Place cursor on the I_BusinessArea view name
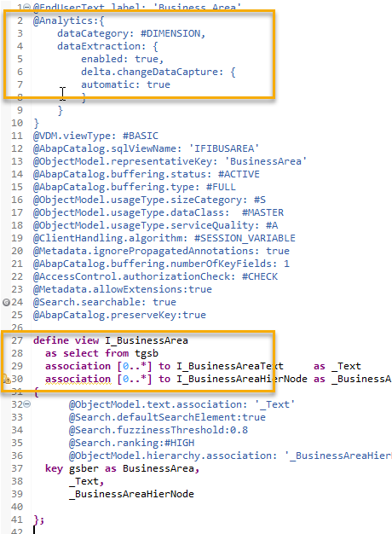This screenshot has width=392, height=534. click(x=147, y=340)
